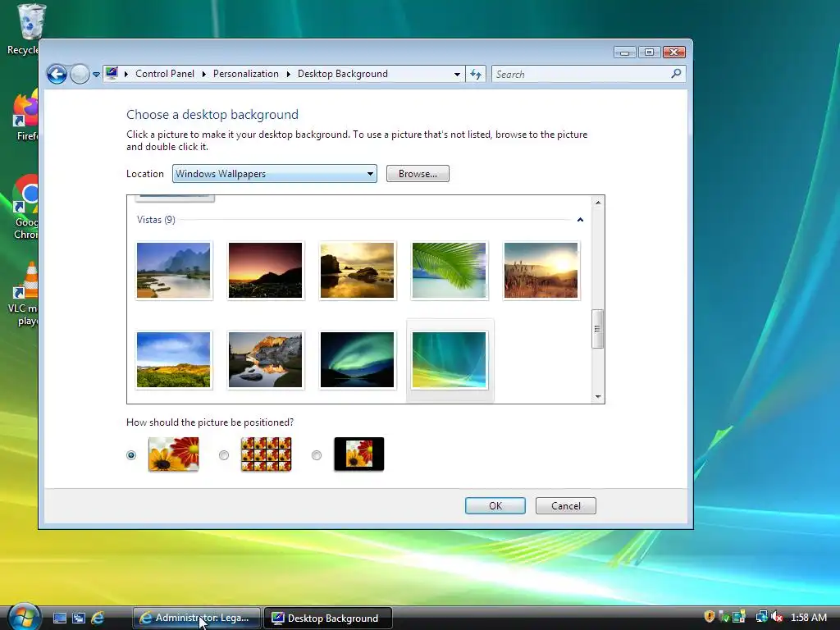Select Desktop Background in the breadcrumb

[x=342, y=74]
